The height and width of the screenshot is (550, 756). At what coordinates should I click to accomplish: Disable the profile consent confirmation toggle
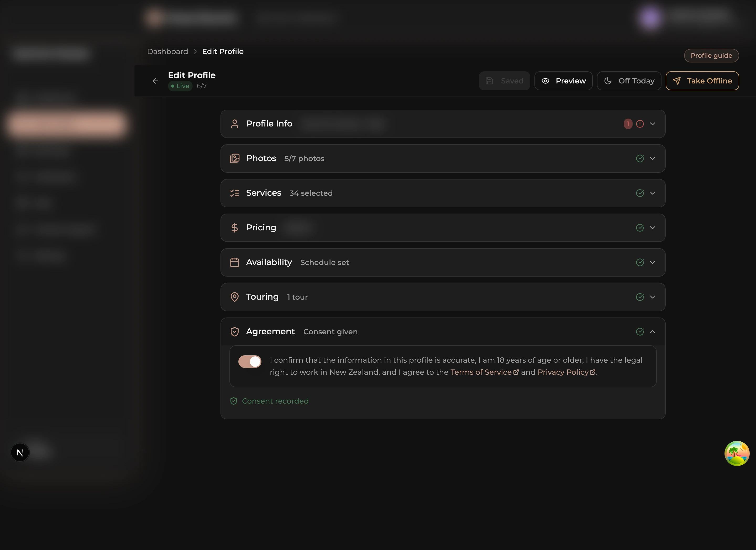pyautogui.click(x=250, y=361)
